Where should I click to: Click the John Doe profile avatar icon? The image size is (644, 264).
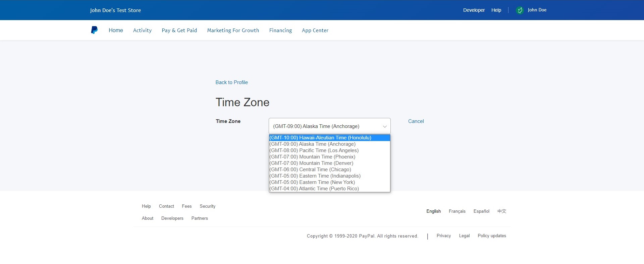pos(520,10)
